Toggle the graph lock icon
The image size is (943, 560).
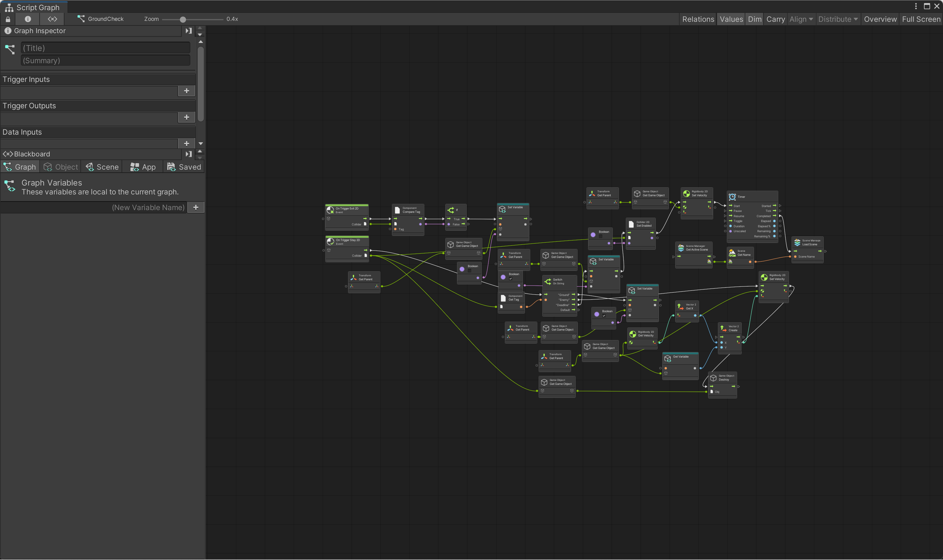point(8,19)
